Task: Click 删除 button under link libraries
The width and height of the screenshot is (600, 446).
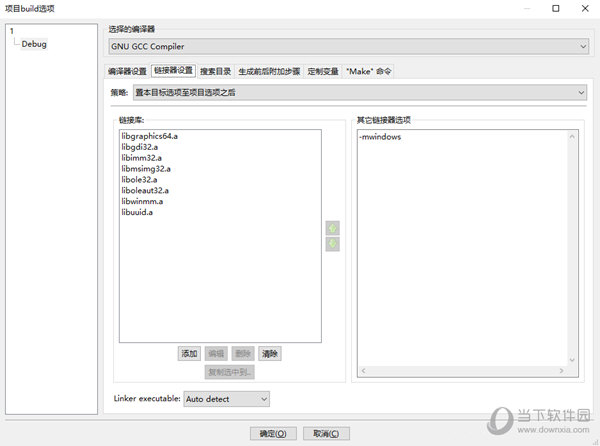Action: point(243,353)
